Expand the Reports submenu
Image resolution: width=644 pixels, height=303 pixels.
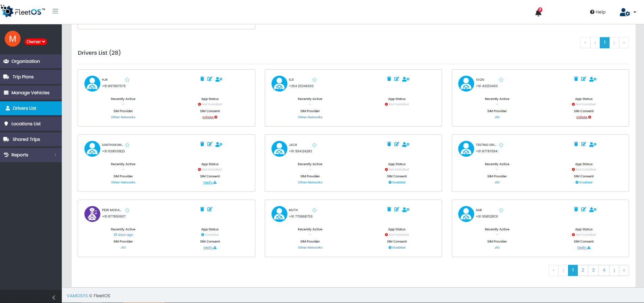(x=31, y=155)
